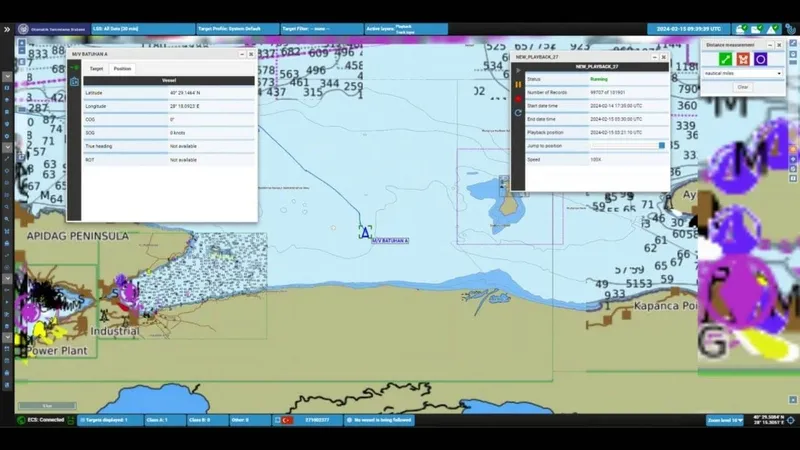This screenshot has width=800, height=450.
Task: Switch to the Target tab
Action: coord(97,69)
